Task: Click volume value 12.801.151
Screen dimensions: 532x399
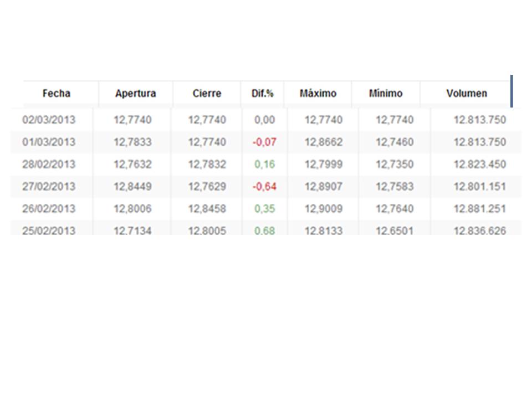Action: coord(480,186)
